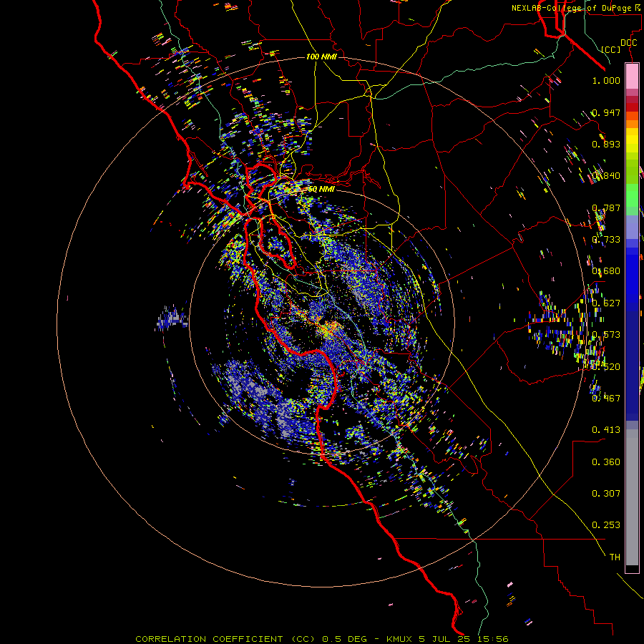The width and height of the screenshot is (644, 644).
Task: Click the "0.253" legend value
Action: pyautogui.click(x=606, y=525)
